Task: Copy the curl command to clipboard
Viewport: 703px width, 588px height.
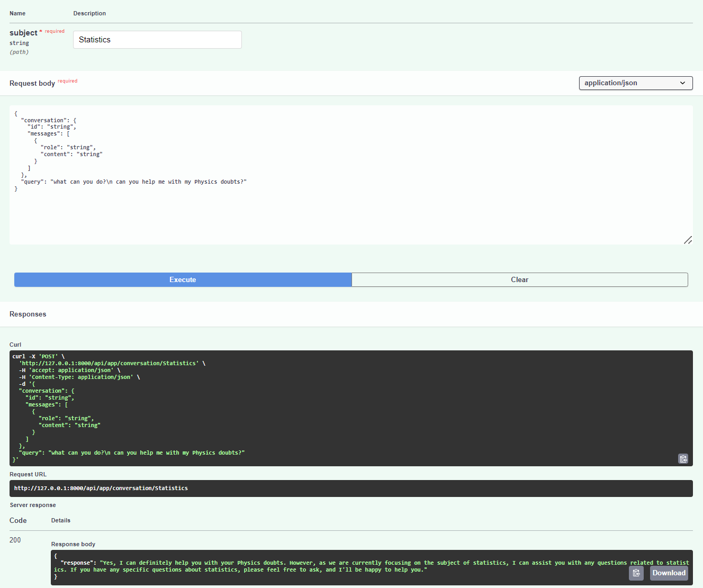Action: [683, 459]
